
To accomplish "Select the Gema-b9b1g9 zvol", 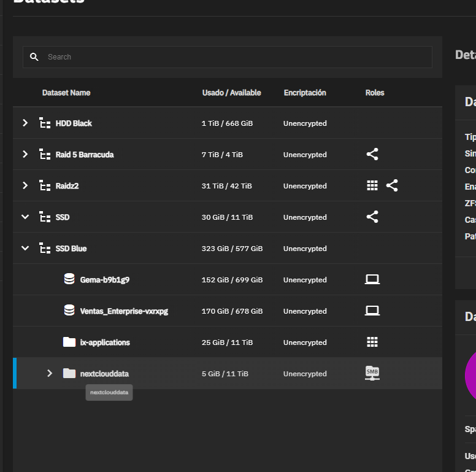I will click(105, 280).
